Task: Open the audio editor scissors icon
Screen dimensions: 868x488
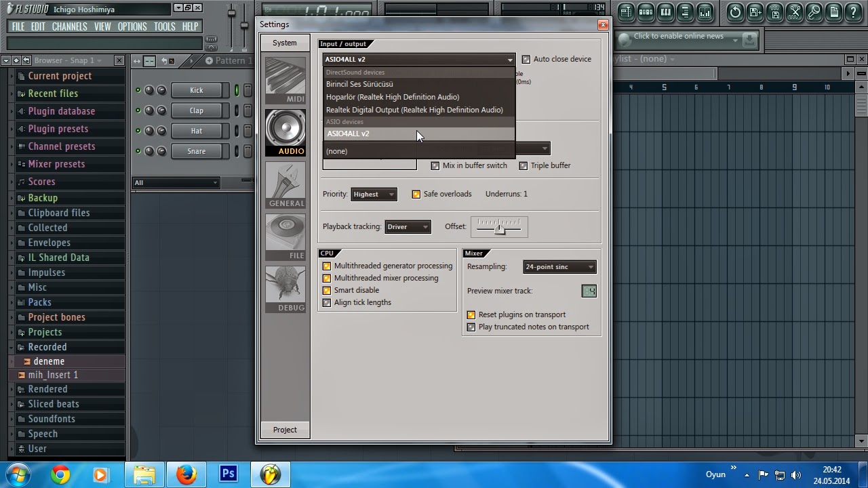Action: [x=794, y=12]
